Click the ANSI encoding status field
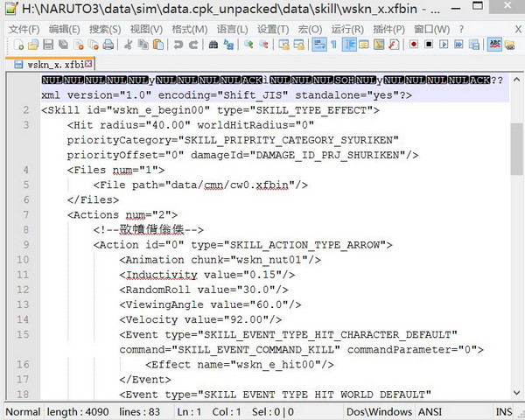 (x=430, y=411)
